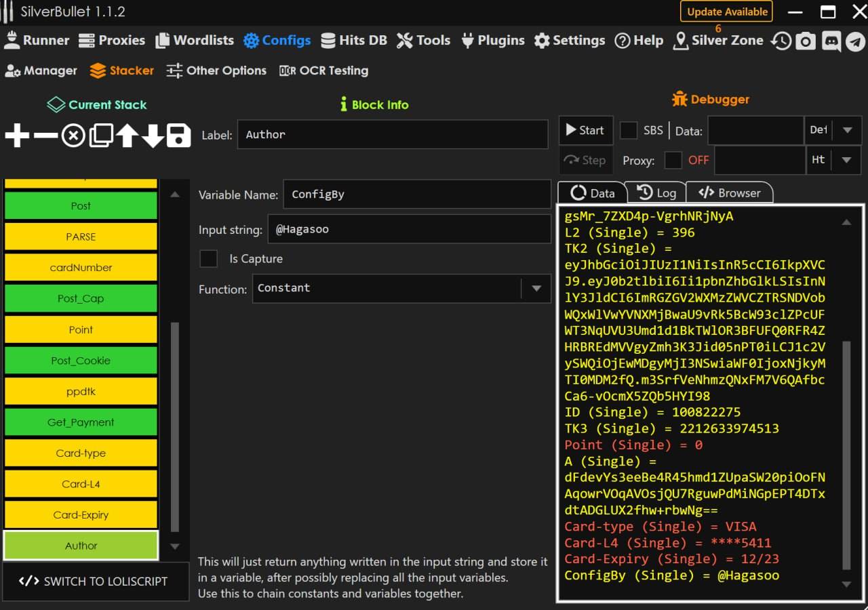868x610 pixels.
Task: Switch to the Log tab
Action: [x=656, y=193]
